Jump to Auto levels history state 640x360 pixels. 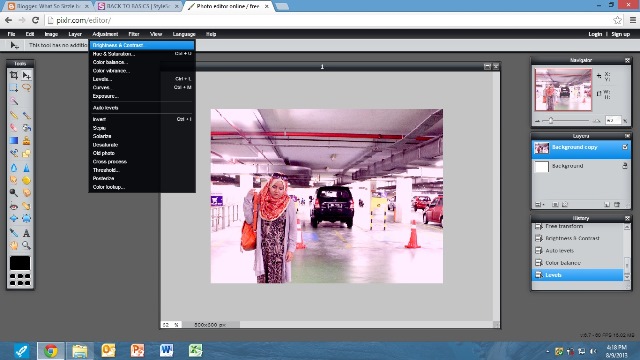click(x=578, y=251)
